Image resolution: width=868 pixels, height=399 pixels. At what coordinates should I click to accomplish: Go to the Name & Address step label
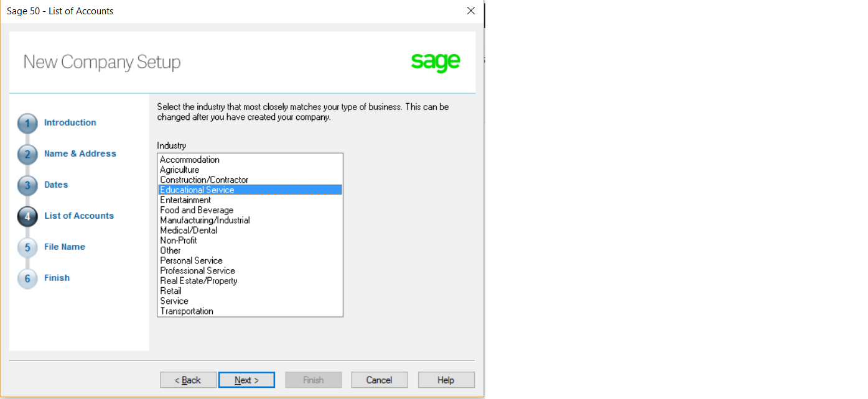pyautogui.click(x=80, y=154)
